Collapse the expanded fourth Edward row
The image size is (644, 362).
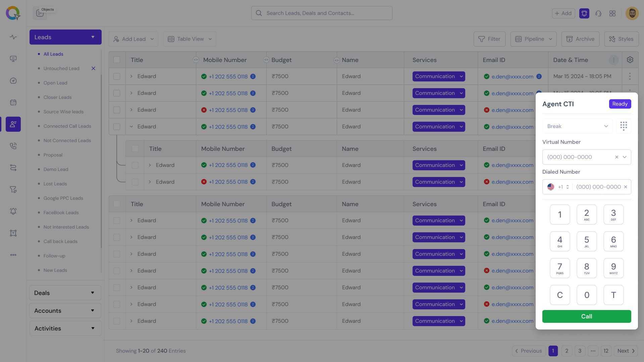pos(131,127)
